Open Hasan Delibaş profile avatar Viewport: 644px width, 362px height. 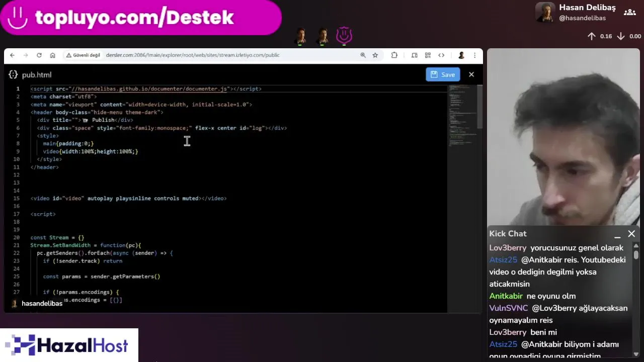pos(545,13)
